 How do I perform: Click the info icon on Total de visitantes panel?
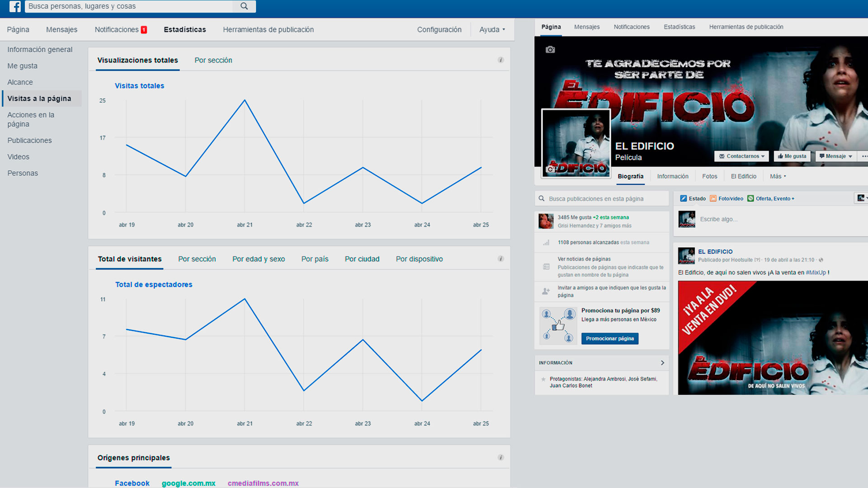point(500,259)
